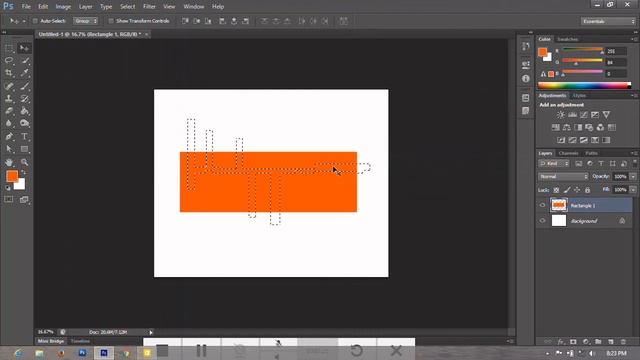Click the add layer style fx icon
Screen dimensions: 640x360
point(561,342)
